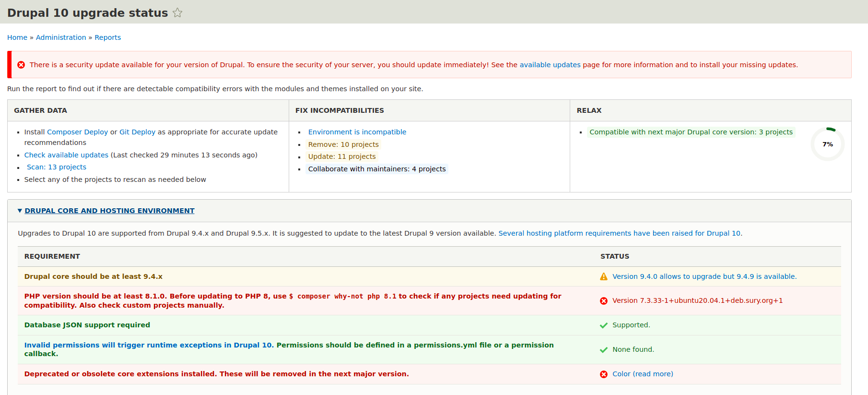The height and width of the screenshot is (395, 868).
Task: Click the red error icon in security alert
Action: [21, 65]
